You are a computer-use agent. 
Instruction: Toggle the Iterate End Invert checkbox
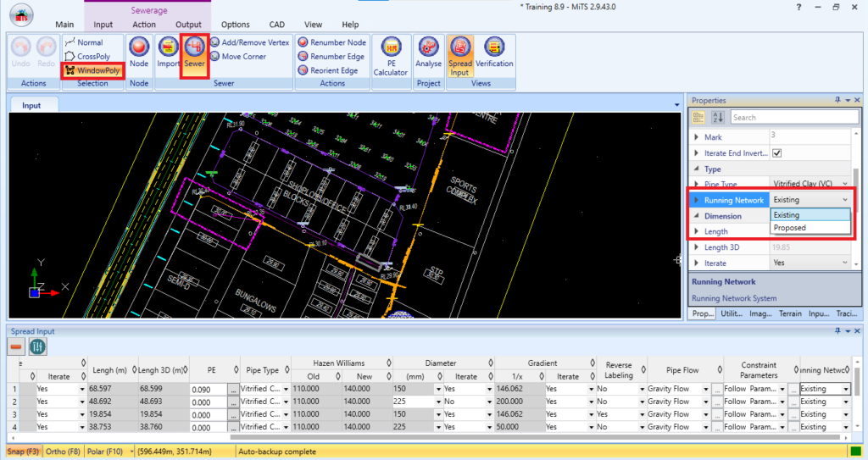(x=777, y=153)
